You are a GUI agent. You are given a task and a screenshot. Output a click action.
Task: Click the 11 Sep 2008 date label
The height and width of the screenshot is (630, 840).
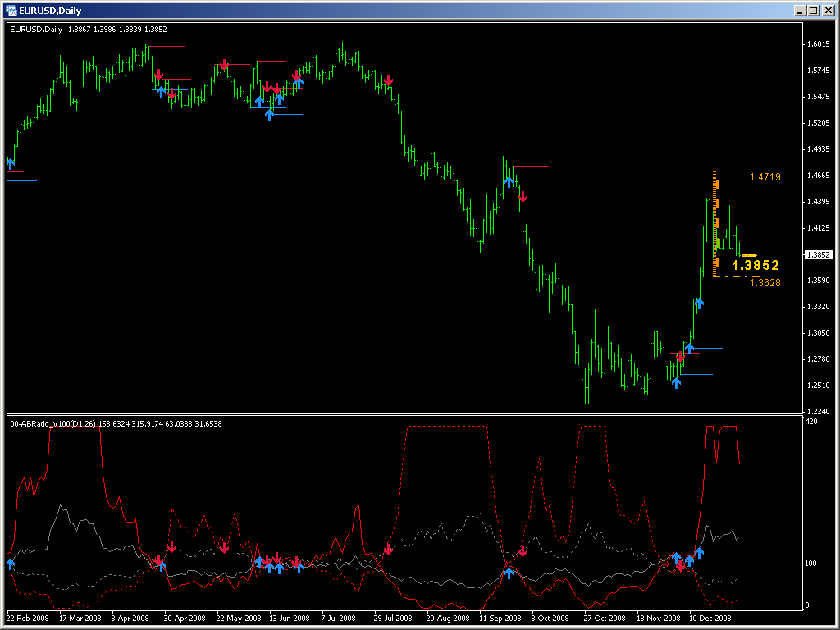500,619
